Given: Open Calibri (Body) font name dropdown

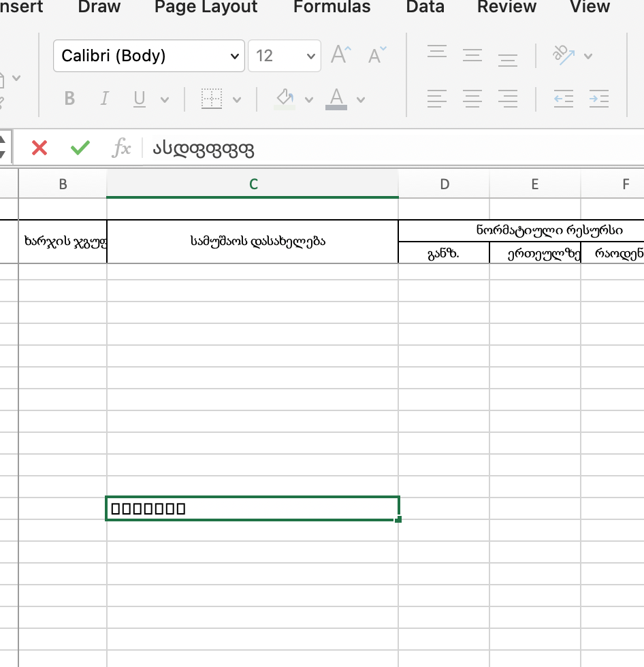Looking at the screenshot, I should tap(149, 56).
